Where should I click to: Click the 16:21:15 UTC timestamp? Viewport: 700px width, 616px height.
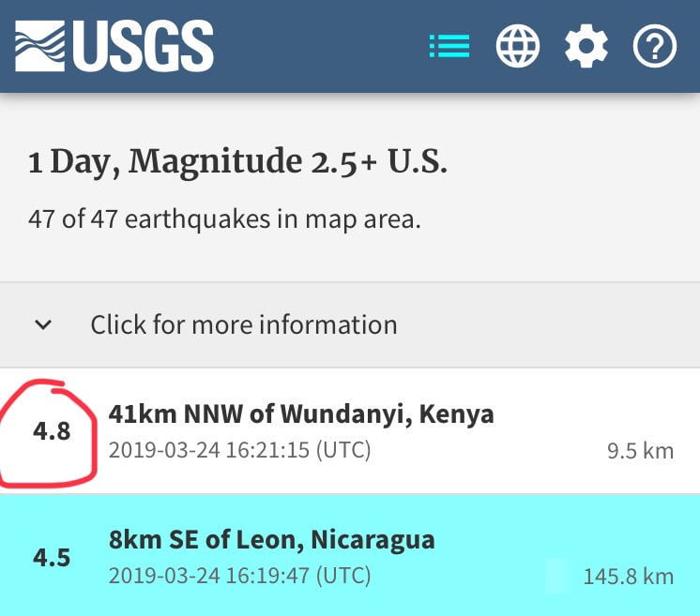pos(239,450)
